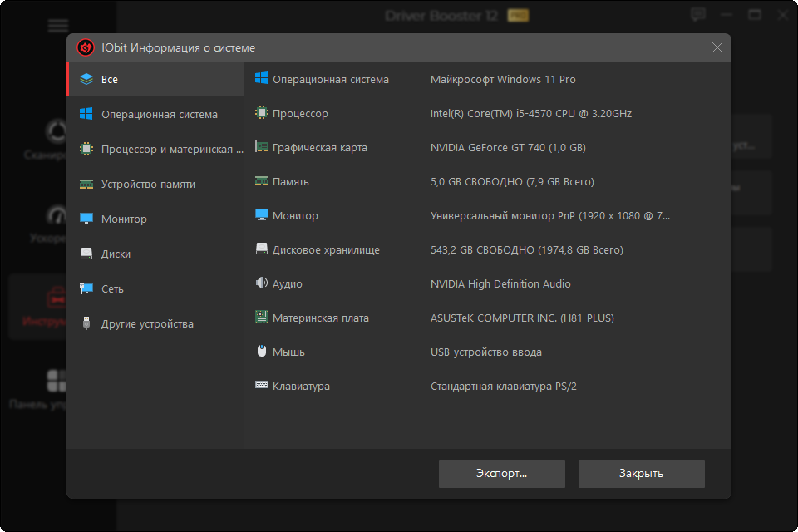The width and height of the screenshot is (798, 532).
Task: Click the motherboard icon for 'Материнская плата'
Action: [x=262, y=317]
